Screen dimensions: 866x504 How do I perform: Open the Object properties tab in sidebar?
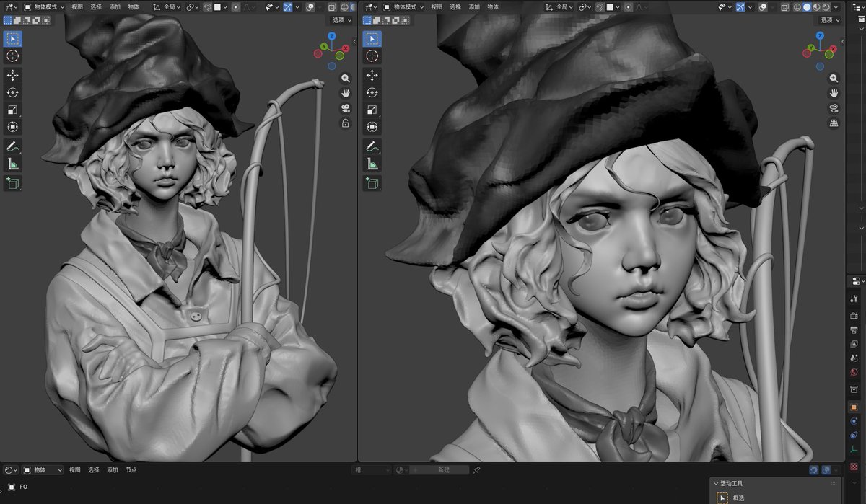click(x=854, y=407)
